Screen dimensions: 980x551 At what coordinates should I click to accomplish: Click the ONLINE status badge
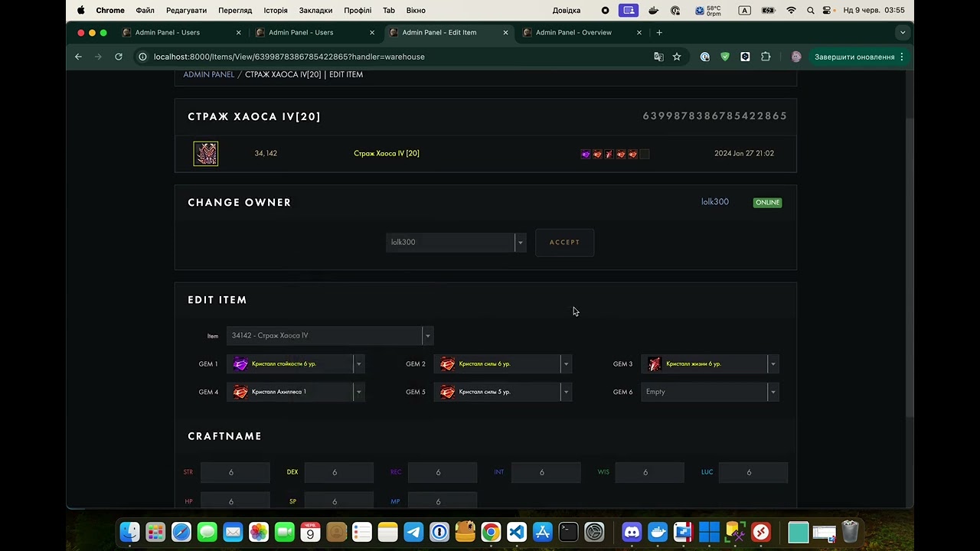(767, 203)
